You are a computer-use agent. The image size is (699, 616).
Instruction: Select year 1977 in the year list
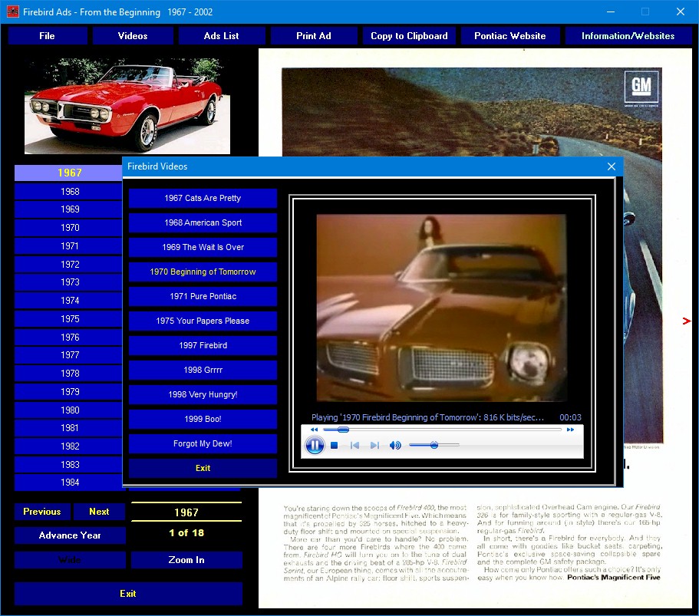tap(68, 355)
